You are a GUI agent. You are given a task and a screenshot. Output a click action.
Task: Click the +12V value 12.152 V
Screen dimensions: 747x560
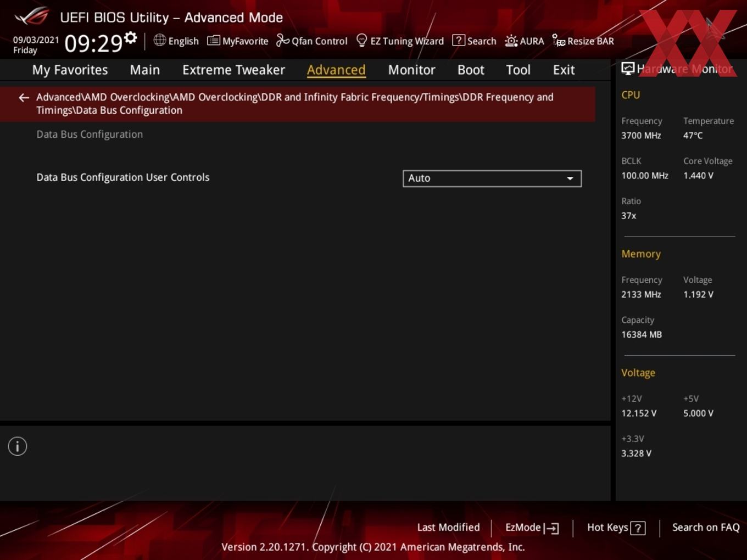(639, 413)
